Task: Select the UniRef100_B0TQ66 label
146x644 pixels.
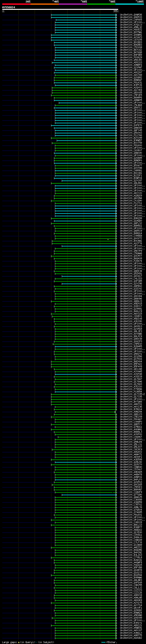Action: (131, 401)
